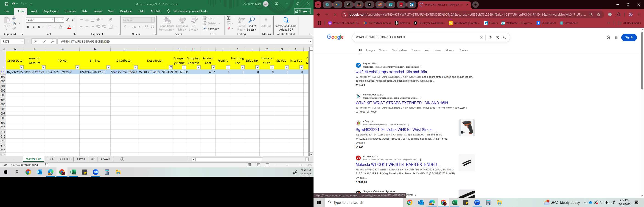Open Find & Select menu
644x207 pixels.
(252, 24)
